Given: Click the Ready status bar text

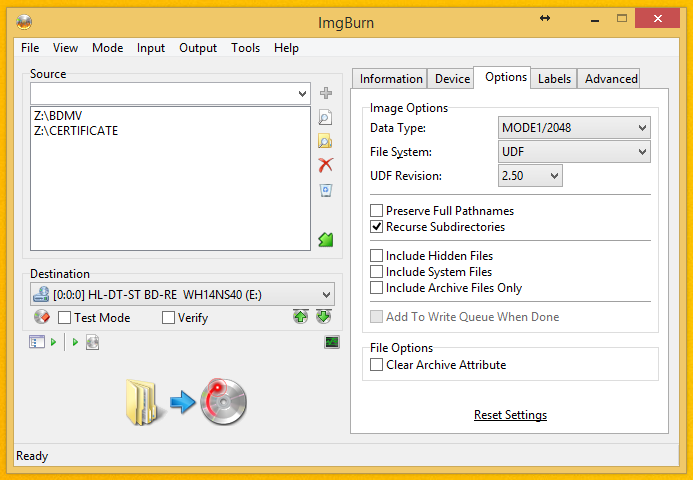Looking at the screenshot, I should coord(32,456).
